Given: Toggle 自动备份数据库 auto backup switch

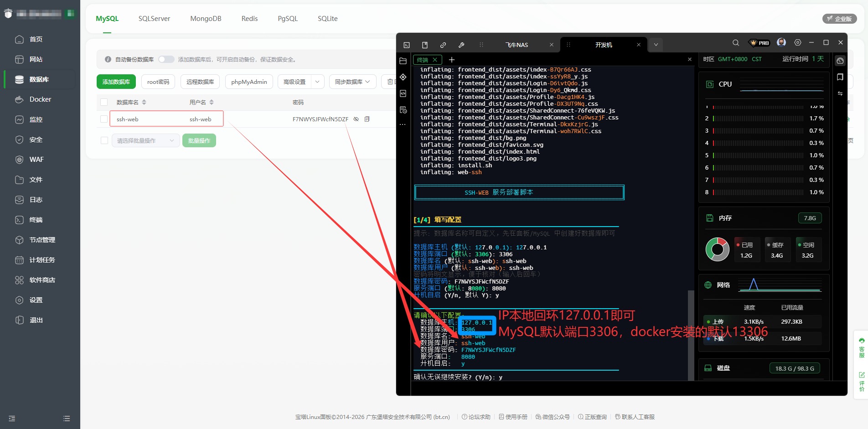Looking at the screenshot, I should pos(166,59).
